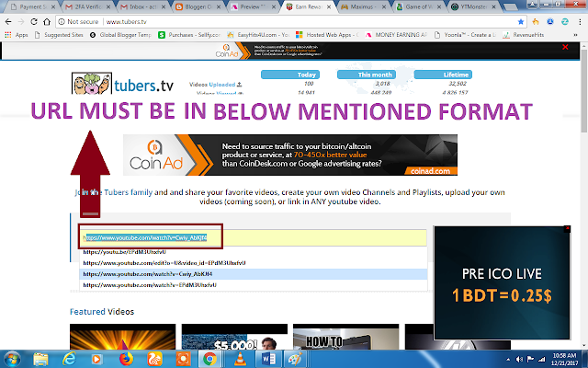Close the top CoinAd banner with red X
The width and height of the screenshot is (588, 368).
(x=565, y=47)
